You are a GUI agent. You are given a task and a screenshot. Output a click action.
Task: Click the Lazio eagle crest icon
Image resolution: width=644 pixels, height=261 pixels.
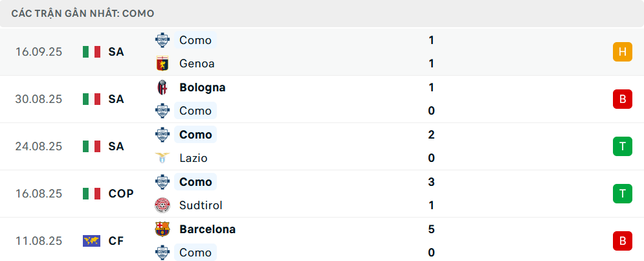coord(162,158)
